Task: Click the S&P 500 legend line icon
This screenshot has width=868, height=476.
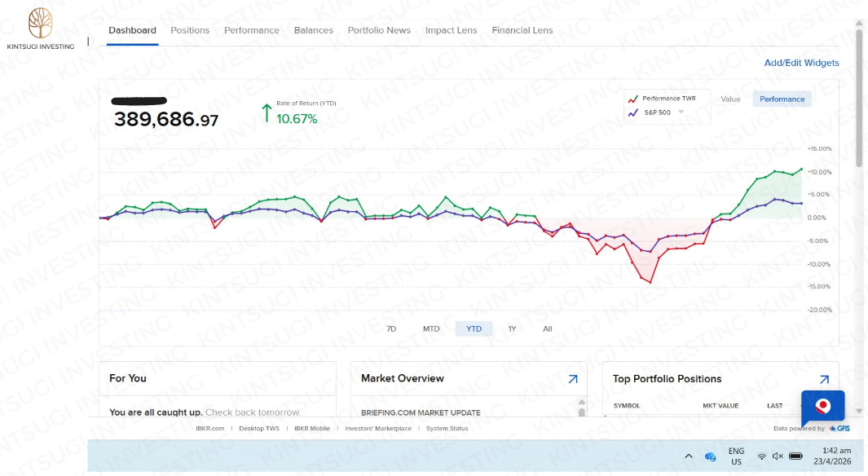Action: [632, 113]
